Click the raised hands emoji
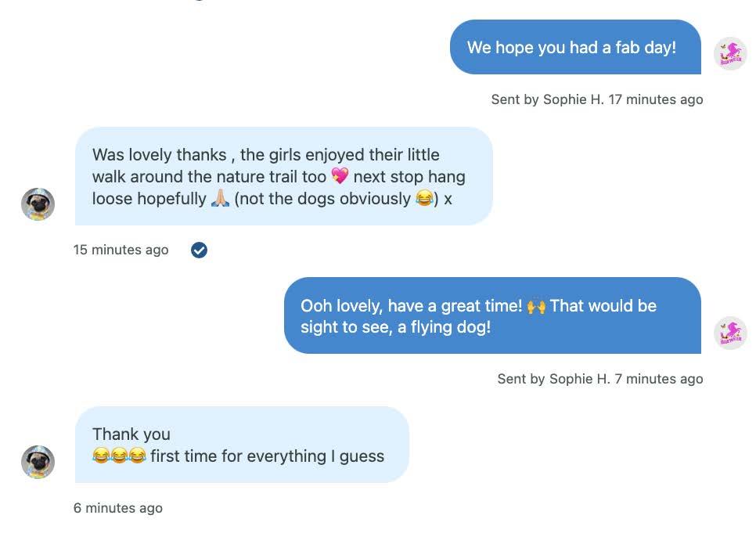This screenshot has height=544, width=756. pos(536,306)
